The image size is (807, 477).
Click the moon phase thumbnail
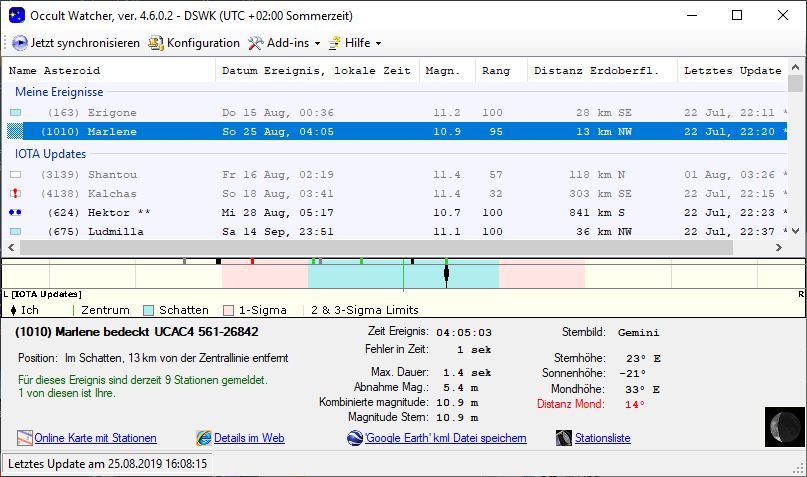pos(783,426)
